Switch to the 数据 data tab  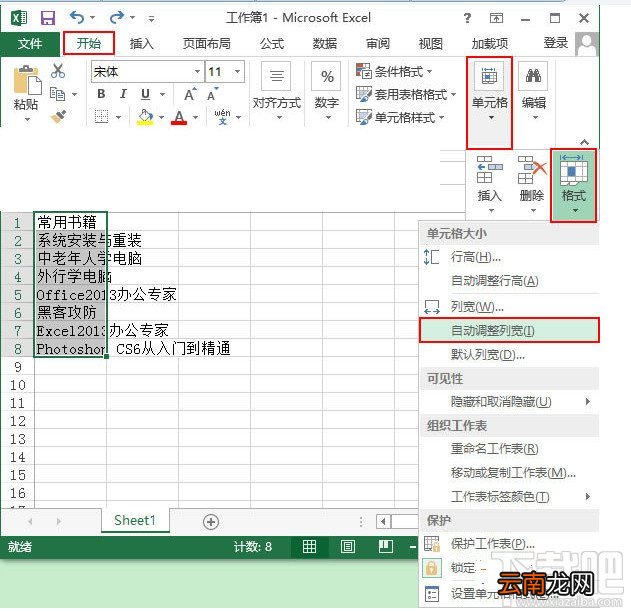pos(325,43)
